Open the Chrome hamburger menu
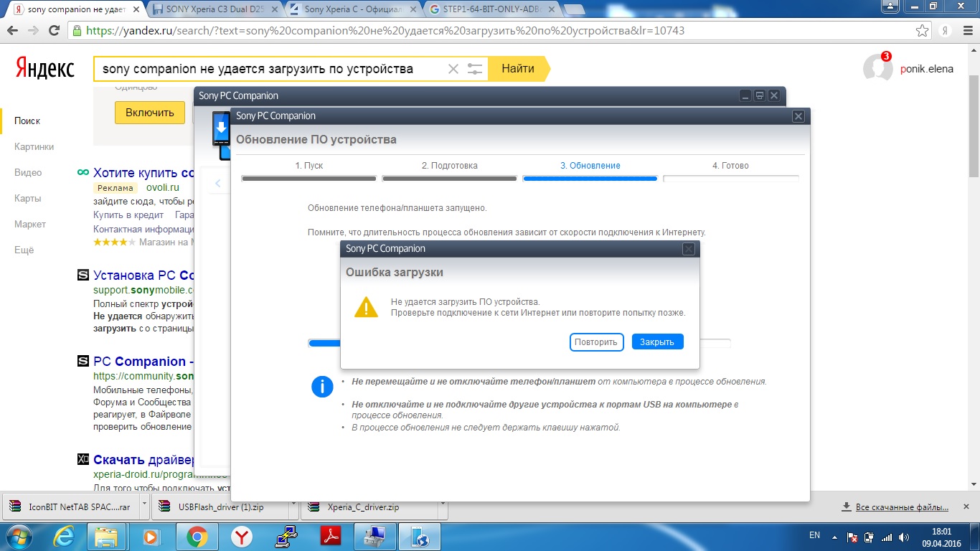Screen dimensions: 980x551 coord(966,31)
